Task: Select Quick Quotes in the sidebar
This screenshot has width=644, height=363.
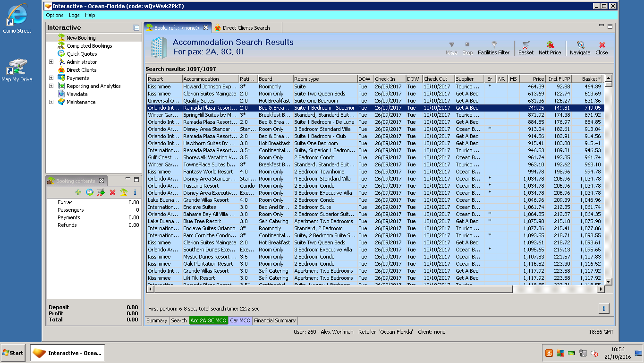Action: tap(81, 54)
